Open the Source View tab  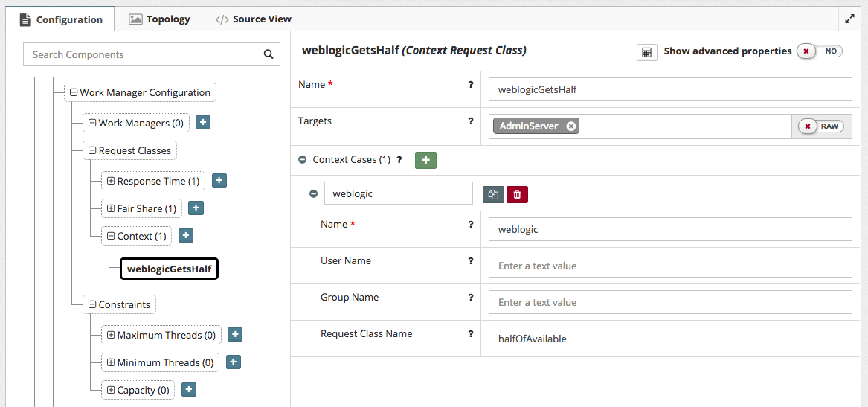tap(254, 19)
